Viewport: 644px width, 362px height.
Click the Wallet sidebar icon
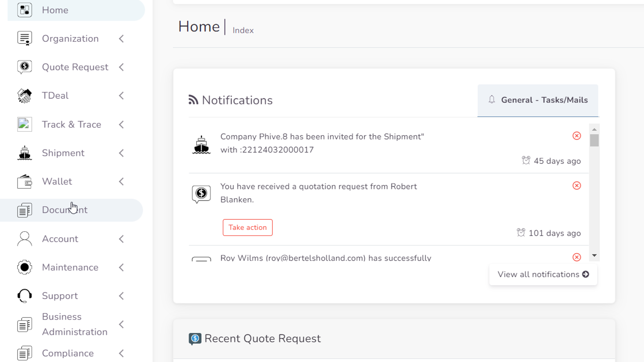click(24, 182)
